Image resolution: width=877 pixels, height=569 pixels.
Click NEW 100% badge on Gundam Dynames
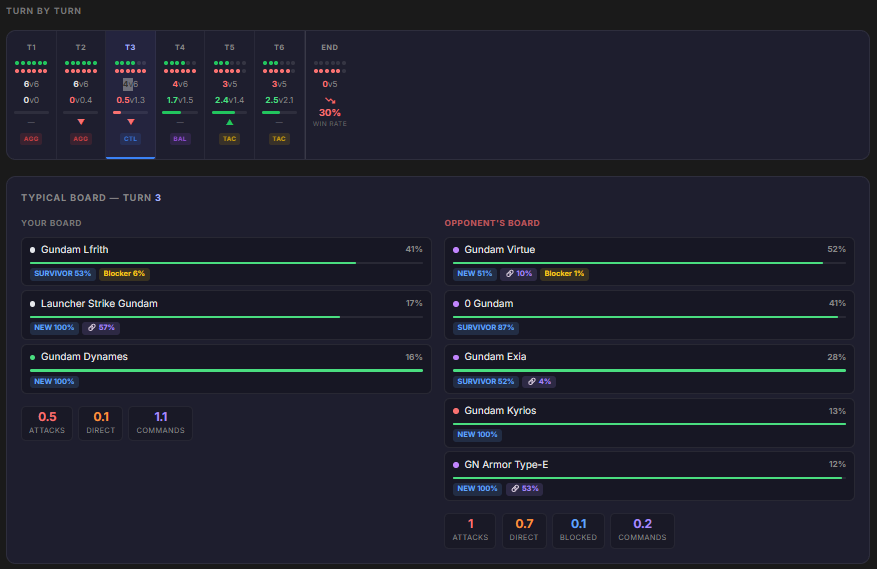coord(54,381)
